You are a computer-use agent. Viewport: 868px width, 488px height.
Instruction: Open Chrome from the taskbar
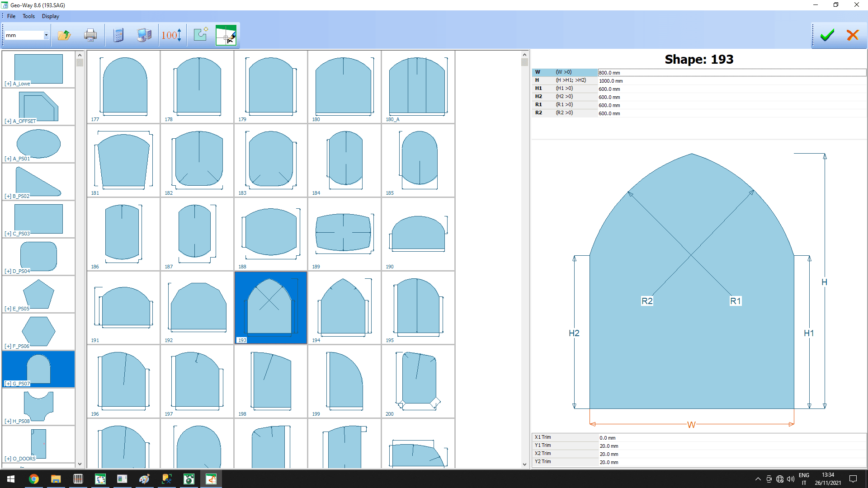pyautogui.click(x=34, y=479)
